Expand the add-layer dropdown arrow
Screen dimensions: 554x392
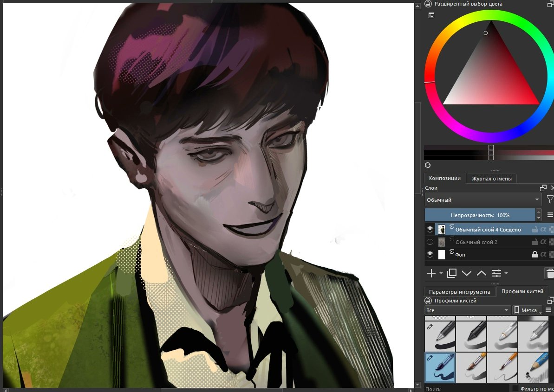pyautogui.click(x=441, y=274)
